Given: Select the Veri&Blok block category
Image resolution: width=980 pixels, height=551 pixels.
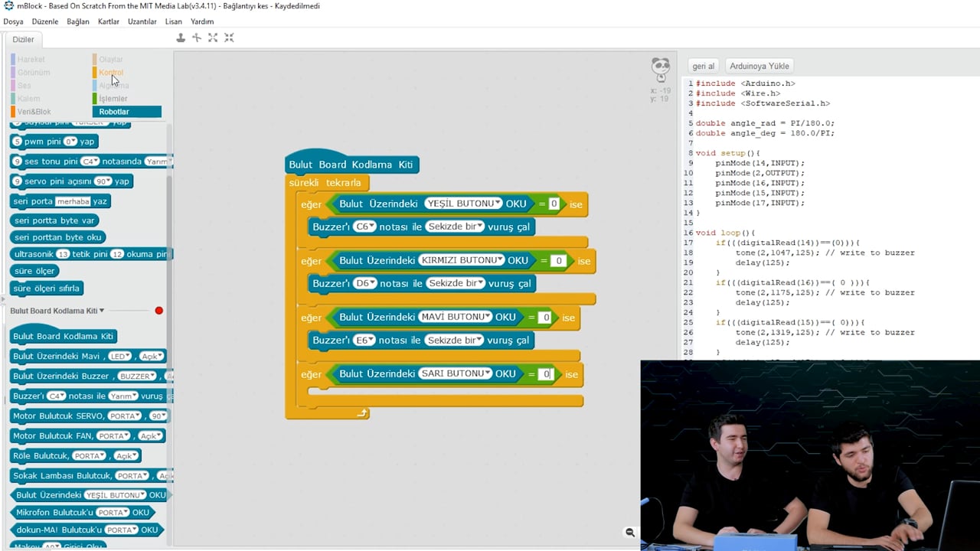Looking at the screenshot, I should [x=34, y=112].
